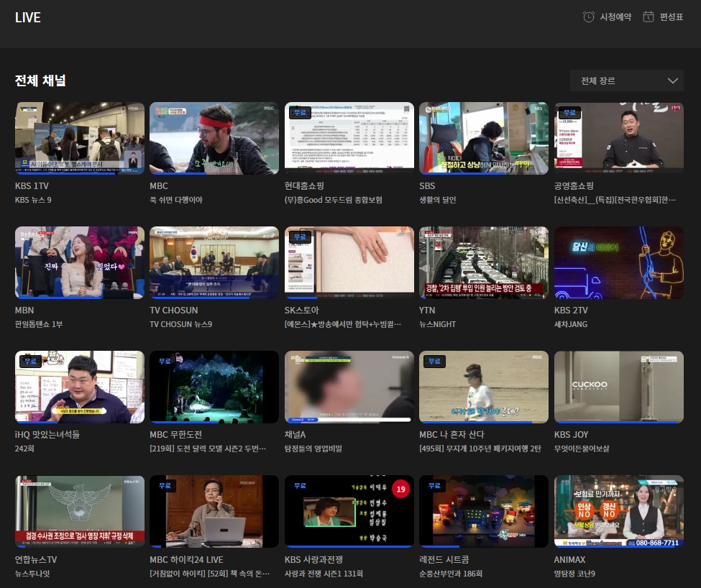This screenshot has width=701, height=588.
Task: Open the MBC 푹 쉬면 다행이야 thumbnail
Action: pos(214,139)
